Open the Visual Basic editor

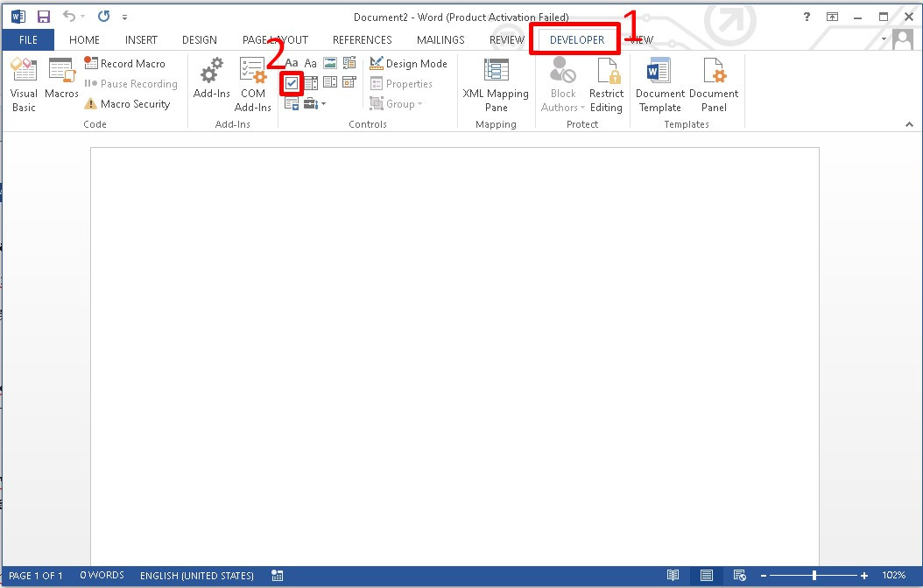point(24,83)
